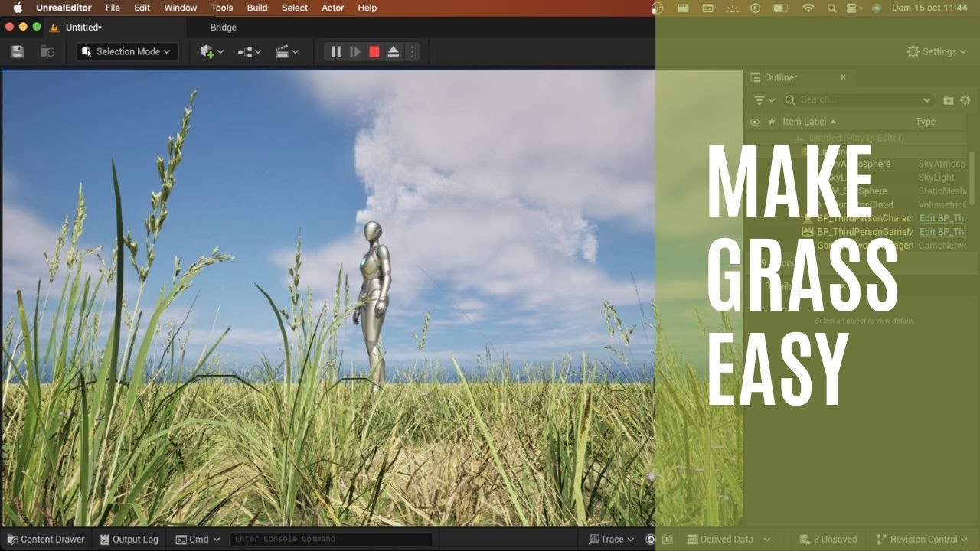Switch to the Bridge tab

[x=224, y=27]
